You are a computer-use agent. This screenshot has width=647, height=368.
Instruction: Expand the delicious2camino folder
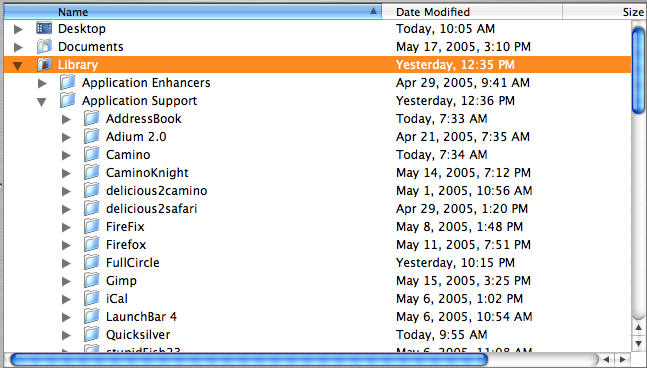(x=66, y=191)
